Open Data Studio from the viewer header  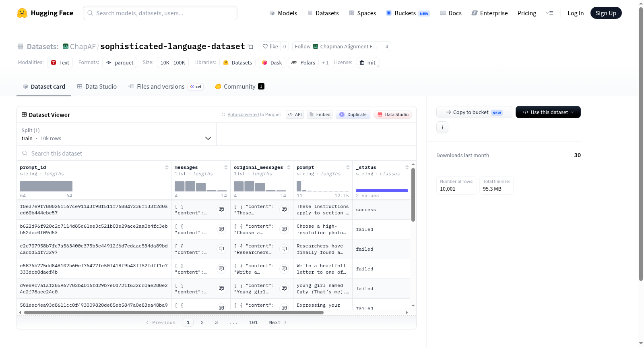[x=393, y=114]
